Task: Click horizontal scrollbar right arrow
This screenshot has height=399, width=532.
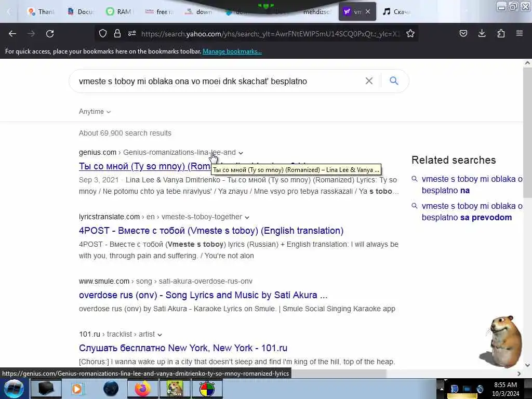Action: click(x=519, y=374)
